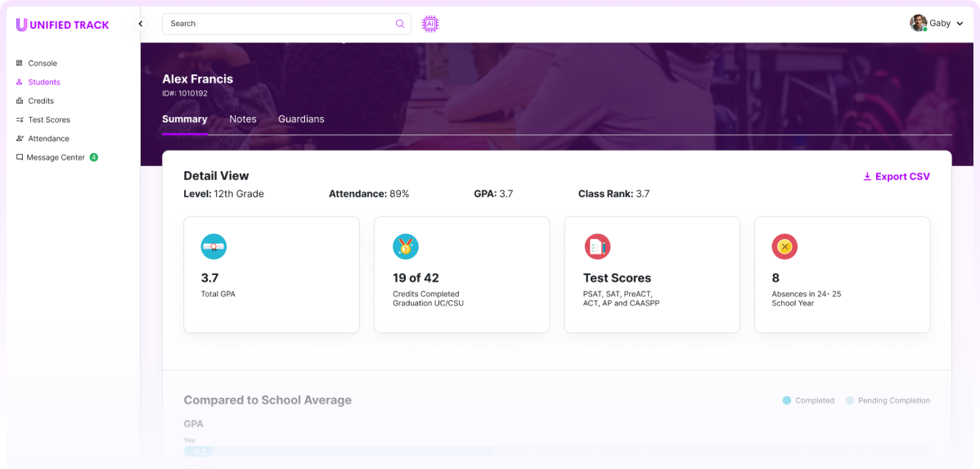Open the 8 Absences card

click(x=843, y=274)
